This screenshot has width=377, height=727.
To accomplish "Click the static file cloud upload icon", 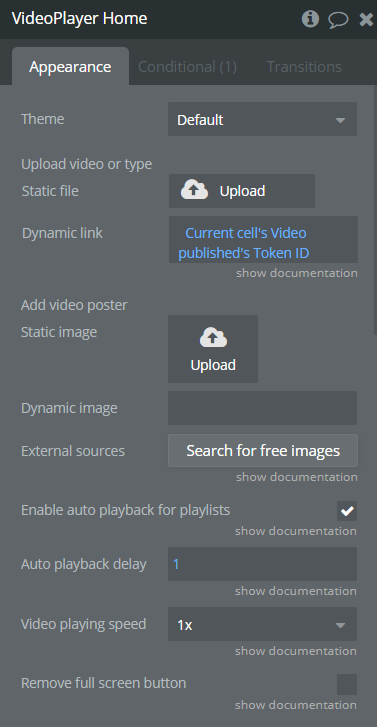I will [x=194, y=191].
